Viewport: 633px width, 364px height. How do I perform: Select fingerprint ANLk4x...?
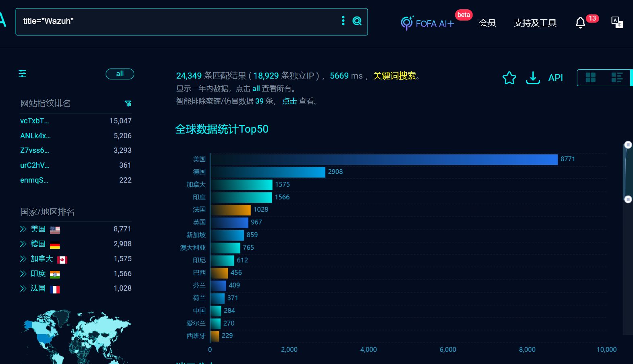point(35,136)
